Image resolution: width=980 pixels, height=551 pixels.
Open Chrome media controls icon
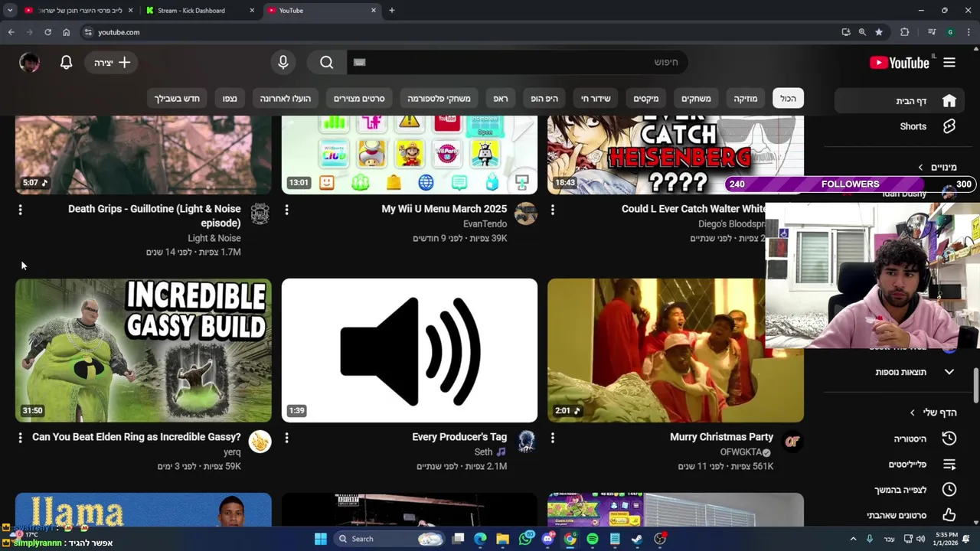931,32
